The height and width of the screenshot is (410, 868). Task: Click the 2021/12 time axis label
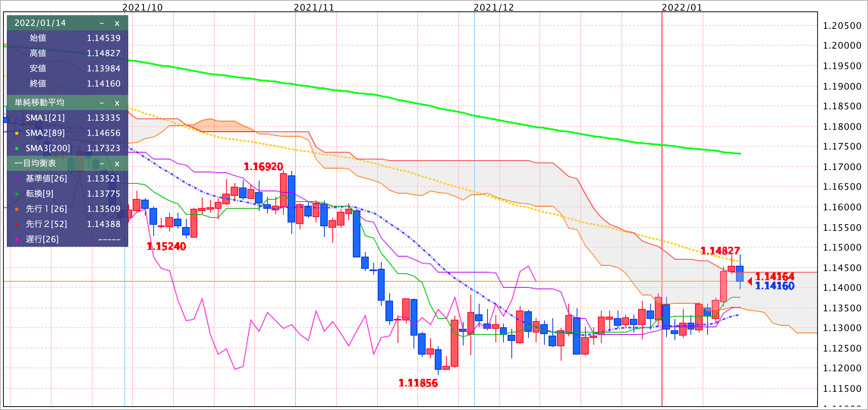tap(494, 7)
